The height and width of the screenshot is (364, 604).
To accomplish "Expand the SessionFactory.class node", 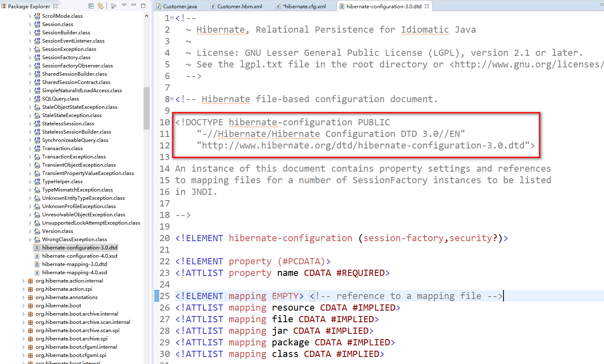I will click(30, 57).
